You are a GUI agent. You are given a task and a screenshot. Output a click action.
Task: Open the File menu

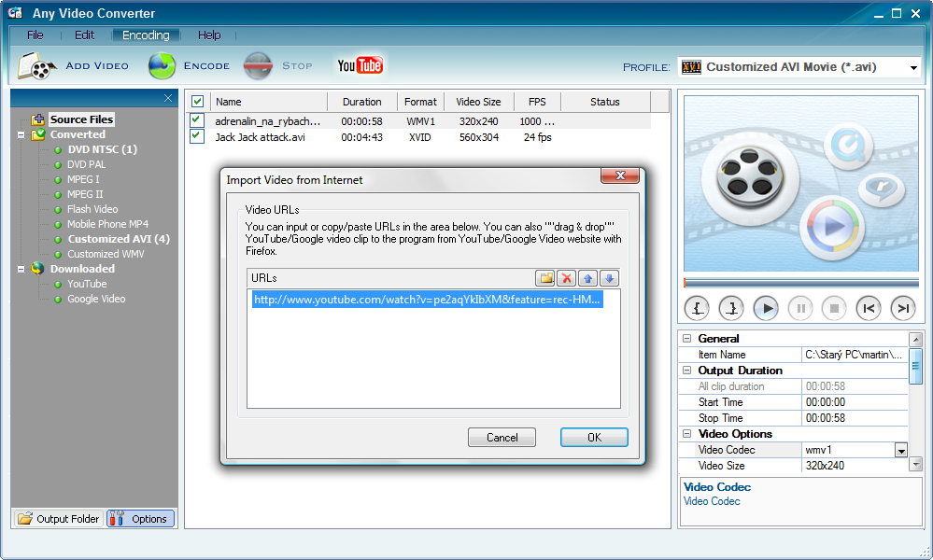pyautogui.click(x=35, y=35)
